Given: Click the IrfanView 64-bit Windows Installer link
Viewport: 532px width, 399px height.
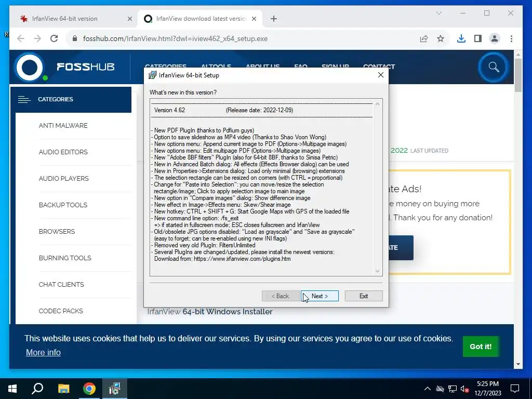Looking at the screenshot, I should click(210, 312).
